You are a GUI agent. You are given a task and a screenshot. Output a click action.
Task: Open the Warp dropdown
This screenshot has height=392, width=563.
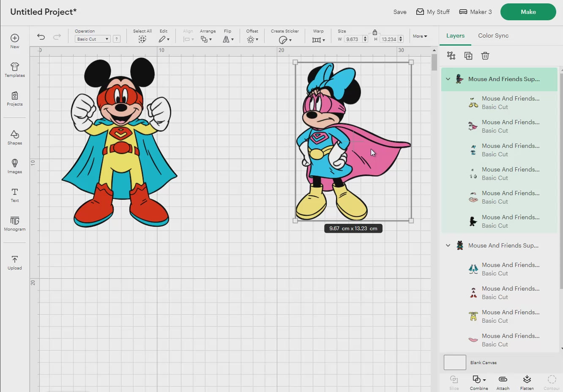click(x=318, y=40)
